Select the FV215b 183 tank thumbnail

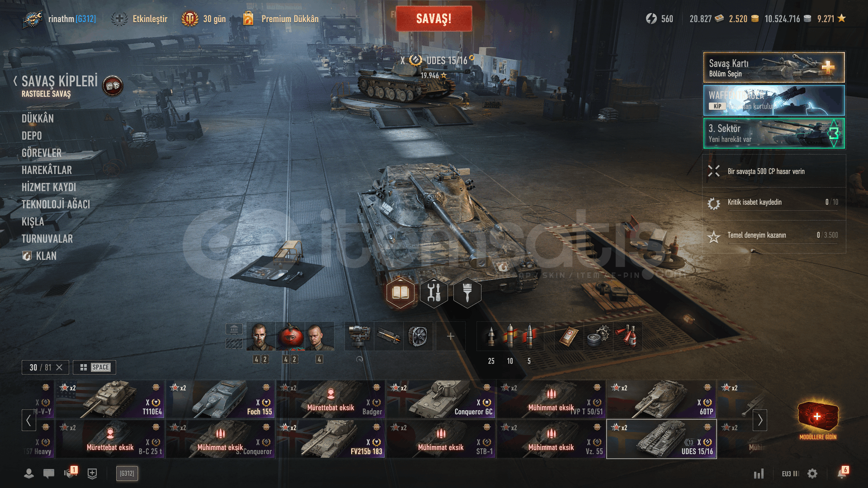pos(331,439)
